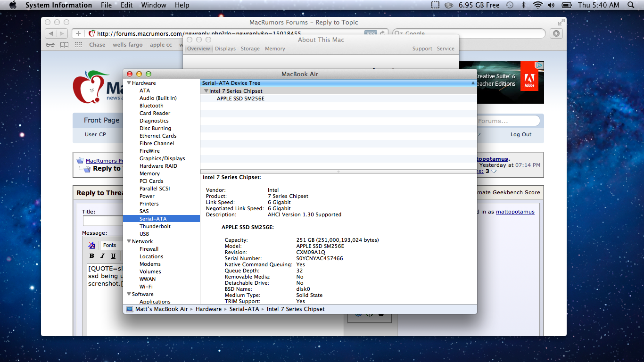Toggle underline in message editor
This screenshot has width=644, height=362.
113,256
